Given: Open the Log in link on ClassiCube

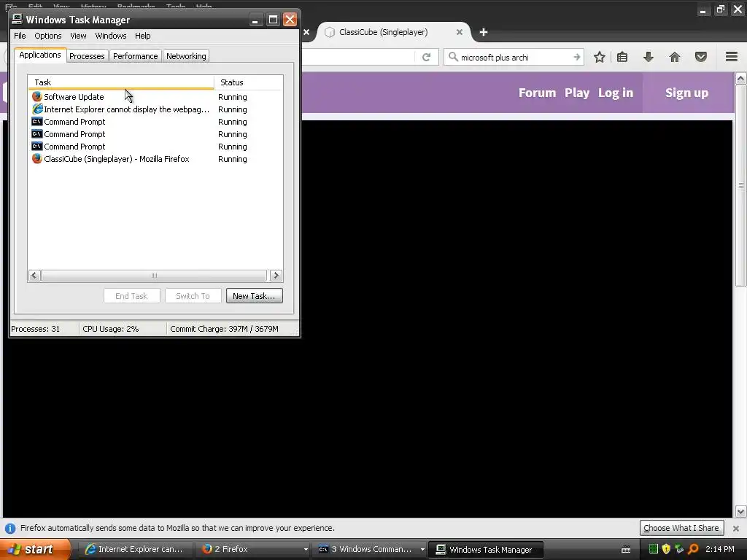Looking at the screenshot, I should [x=616, y=93].
